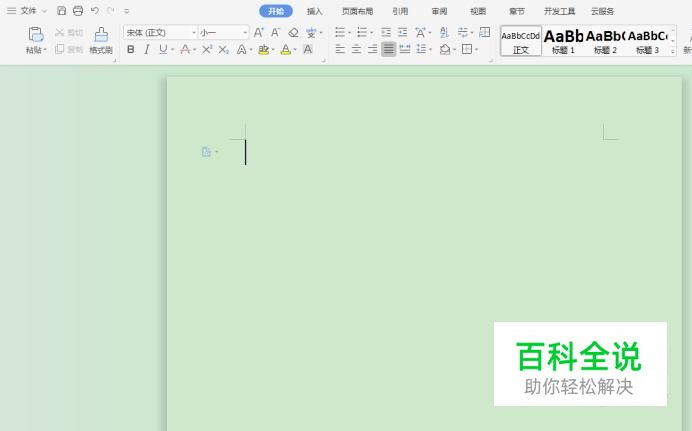
Task: Click the 粘贴 paste icon
Action: pos(35,34)
